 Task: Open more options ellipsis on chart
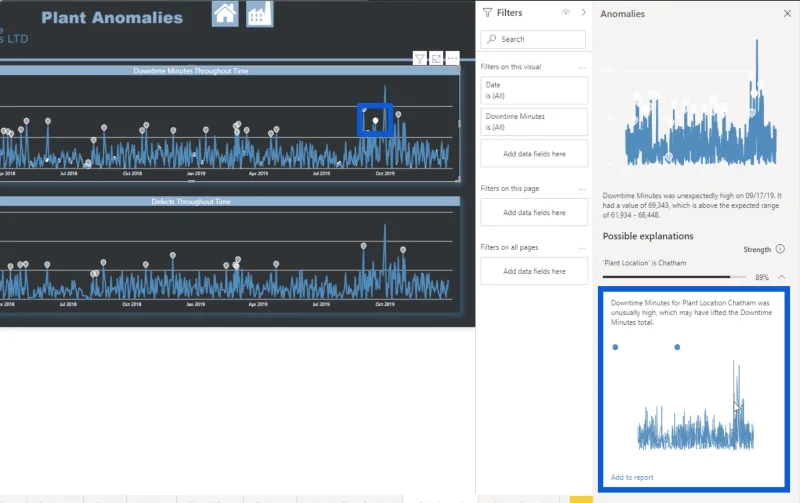(453, 59)
